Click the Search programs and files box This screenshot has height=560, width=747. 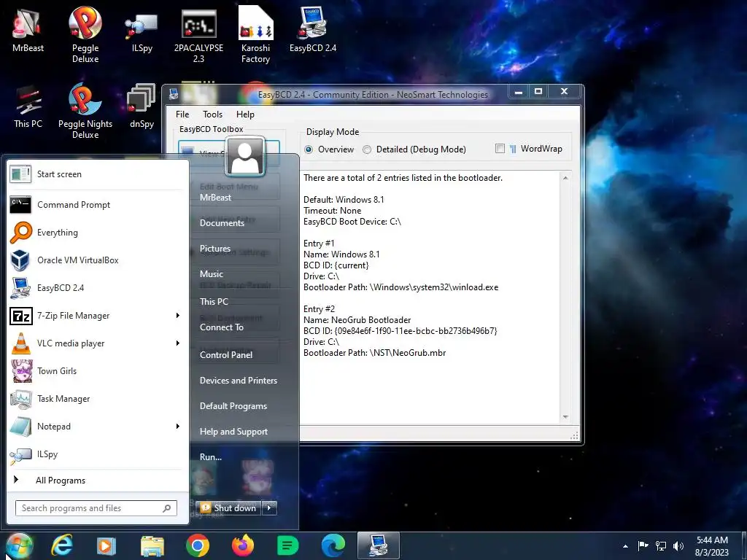click(x=96, y=508)
